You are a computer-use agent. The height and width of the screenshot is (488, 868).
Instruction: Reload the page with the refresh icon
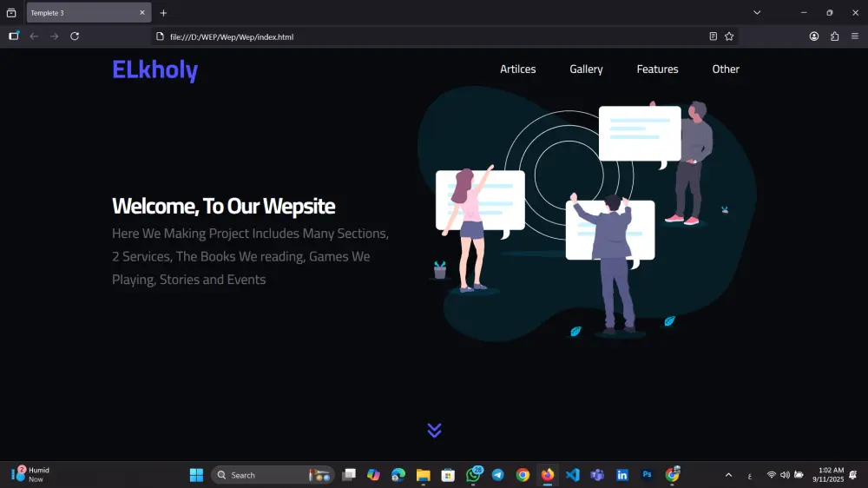(75, 36)
